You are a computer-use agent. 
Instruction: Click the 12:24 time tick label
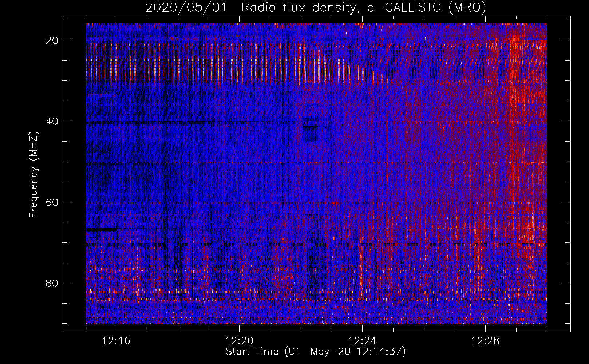(x=362, y=341)
